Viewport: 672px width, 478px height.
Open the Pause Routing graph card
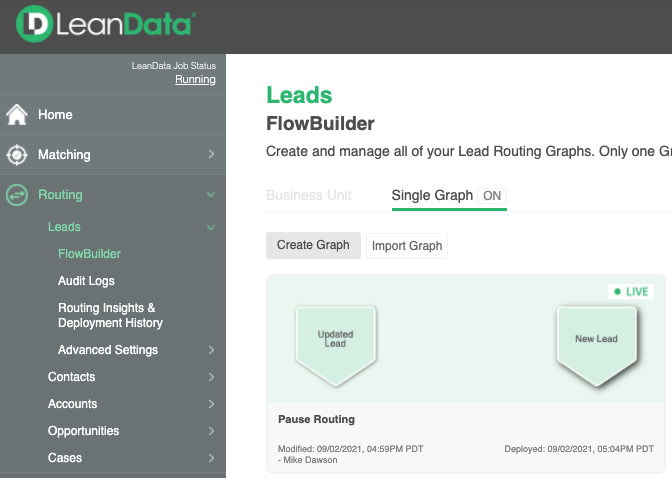[316, 419]
